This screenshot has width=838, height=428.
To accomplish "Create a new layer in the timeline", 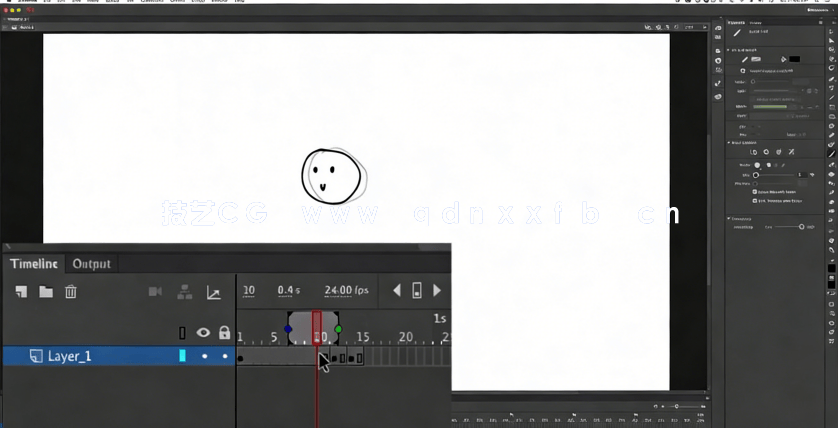I will [x=21, y=292].
